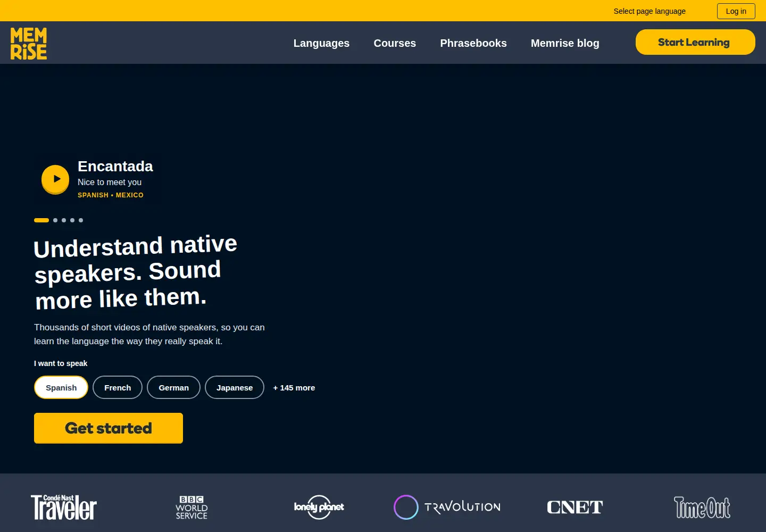
Task: Click the BBC World Service logo
Action: 191,508
